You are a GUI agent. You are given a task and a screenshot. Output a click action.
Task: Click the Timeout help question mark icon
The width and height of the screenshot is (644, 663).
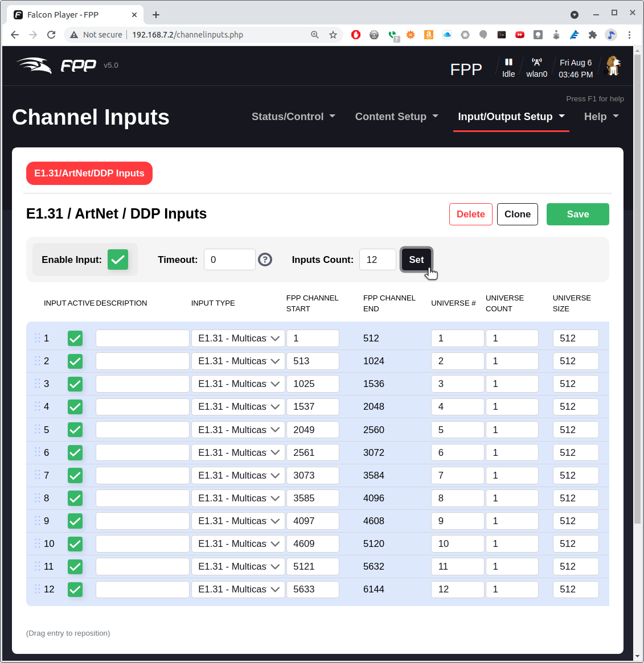pos(265,260)
